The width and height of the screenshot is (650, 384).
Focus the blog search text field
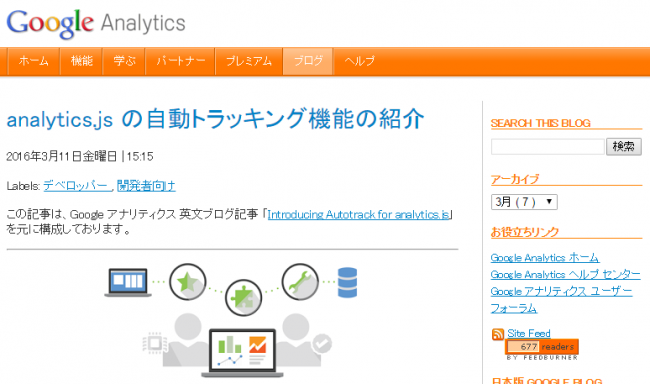coord(548,146)
